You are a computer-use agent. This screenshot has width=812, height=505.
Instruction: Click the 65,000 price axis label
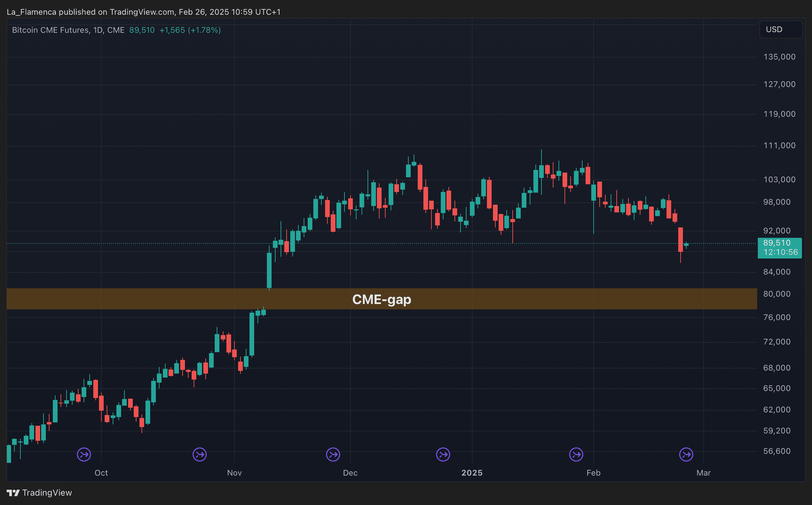pos(777,388)
